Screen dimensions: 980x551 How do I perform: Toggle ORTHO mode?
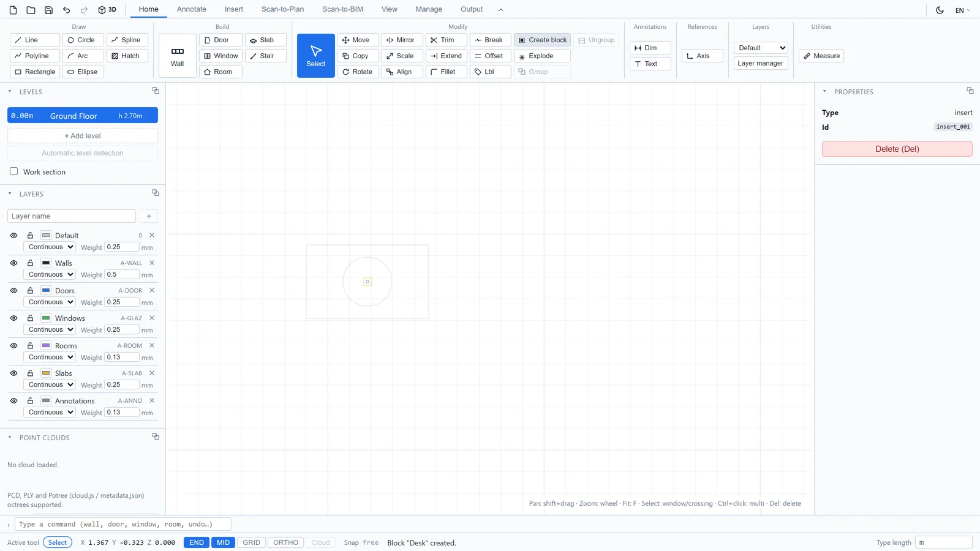tap(286, 542)
